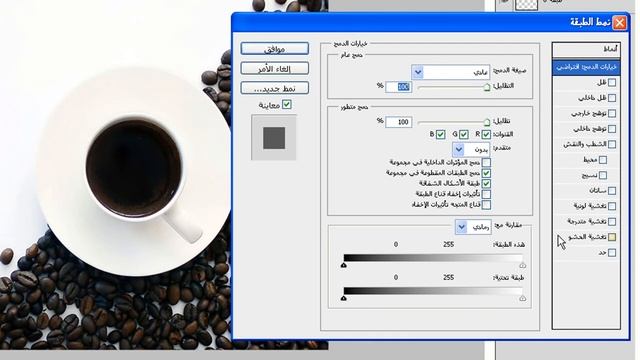Click the نمط جديد... (New Style) button
640x360 pixels.
click(x=274, y=88)
